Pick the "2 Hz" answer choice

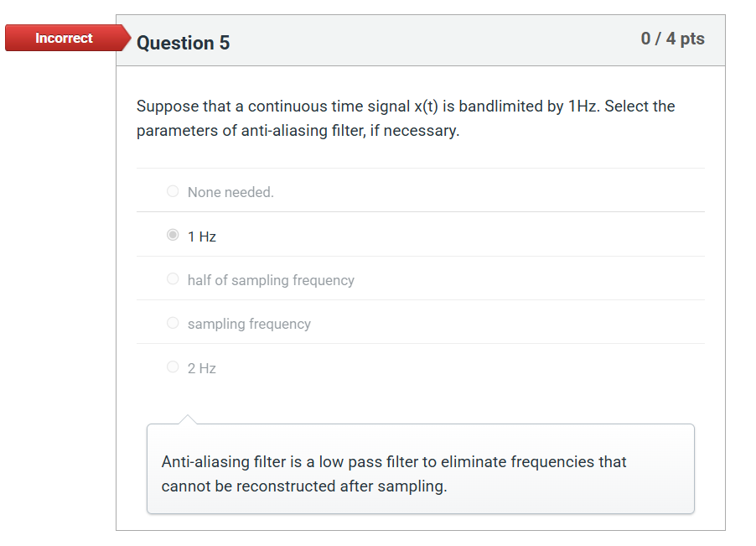point(173,367)
